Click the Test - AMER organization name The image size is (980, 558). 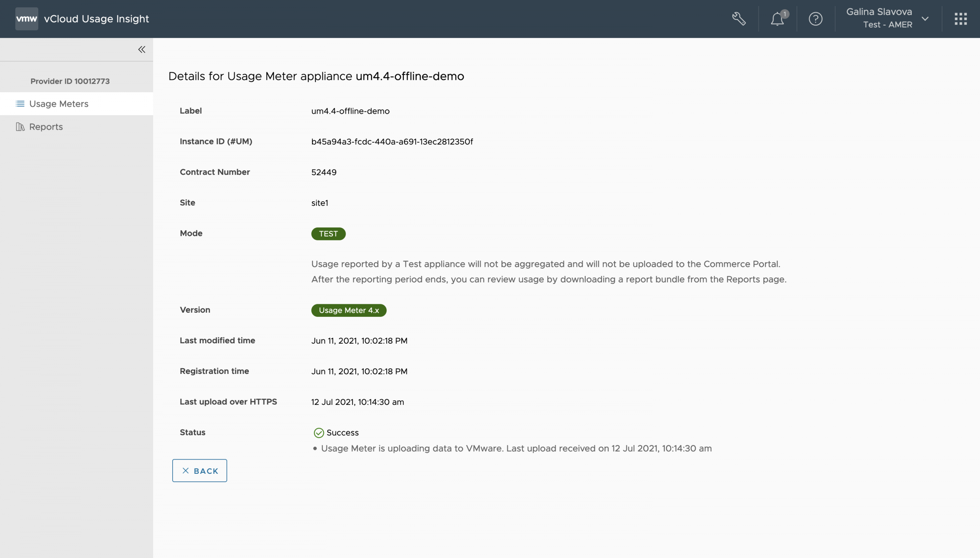pos(887,25)
